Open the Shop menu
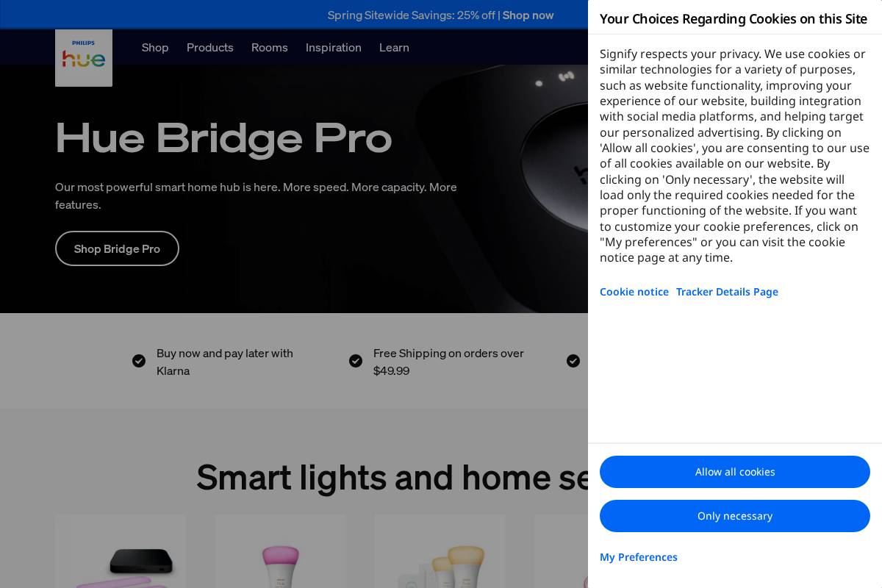 (x=155, y=47)
